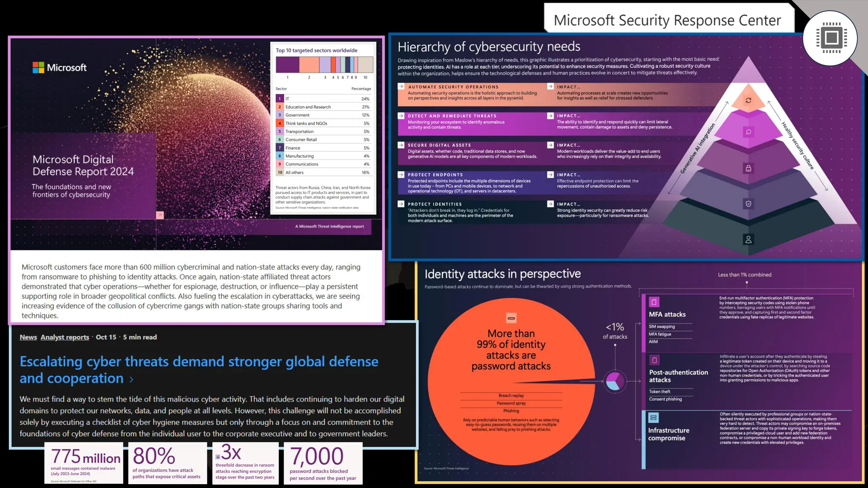Click the Impact arrow icon in the Automate row
This screenshot has width=868, height=488.
click(x=550, y=86)
